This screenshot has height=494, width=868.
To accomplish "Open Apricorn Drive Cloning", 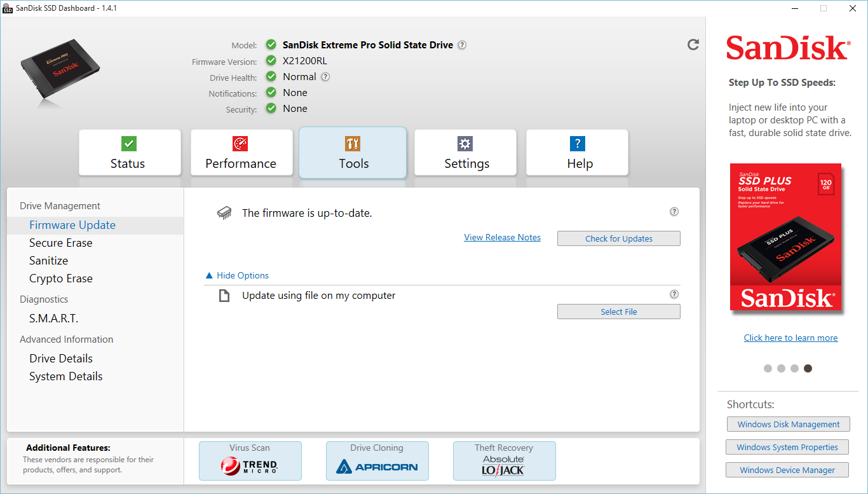I will [x=377, y=461].
